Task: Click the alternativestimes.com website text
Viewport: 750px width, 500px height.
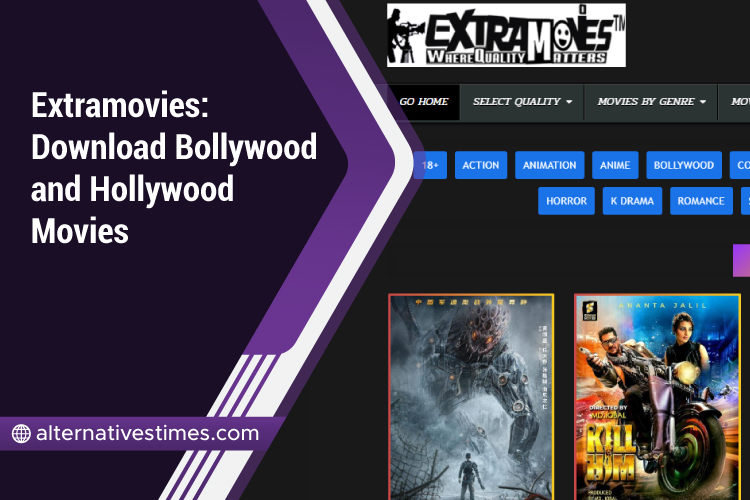Action: (x=147, y=433)
